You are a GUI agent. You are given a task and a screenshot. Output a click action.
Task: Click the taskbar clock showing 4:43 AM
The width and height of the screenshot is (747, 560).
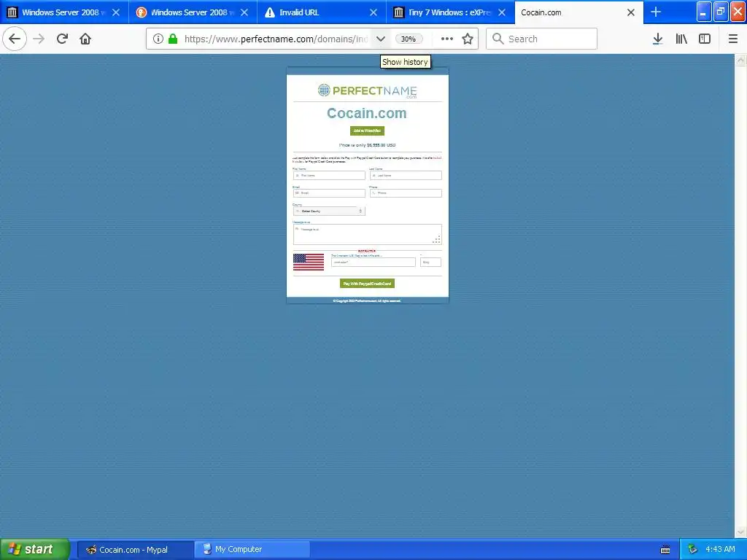[x=720, y=550]
